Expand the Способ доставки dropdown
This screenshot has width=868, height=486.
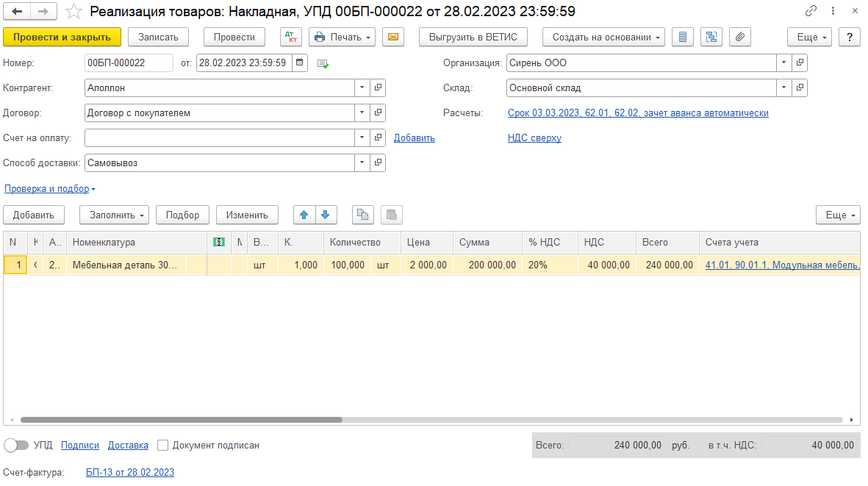362,162
